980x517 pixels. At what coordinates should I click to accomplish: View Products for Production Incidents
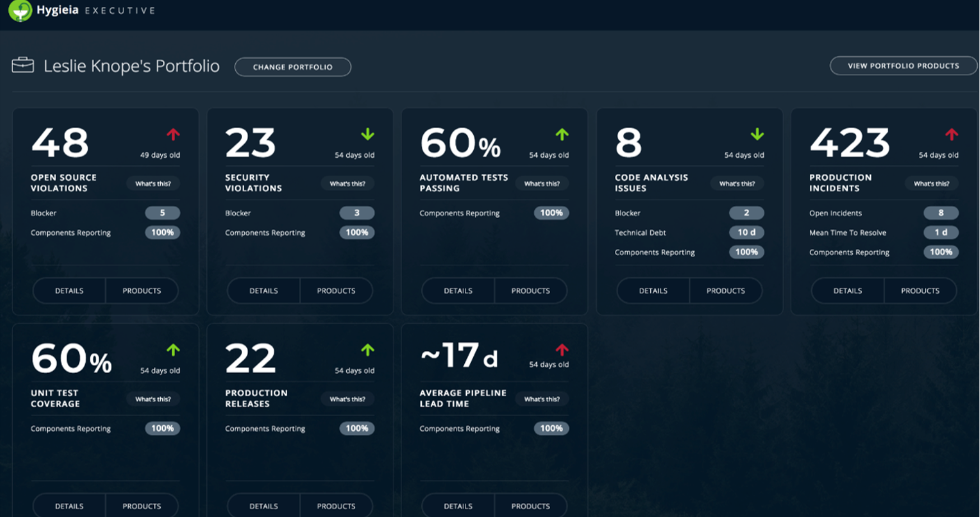pyautogui.click(x=920, y=290)
